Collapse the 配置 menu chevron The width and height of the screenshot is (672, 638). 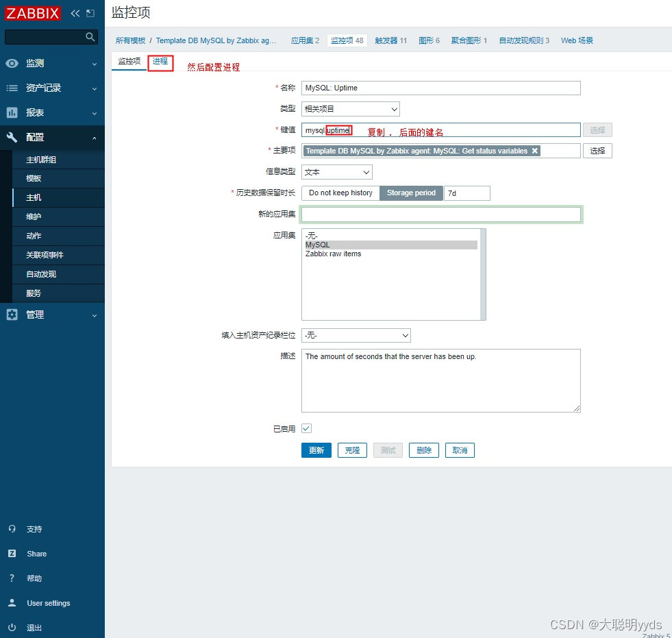[x=95, y=138]
